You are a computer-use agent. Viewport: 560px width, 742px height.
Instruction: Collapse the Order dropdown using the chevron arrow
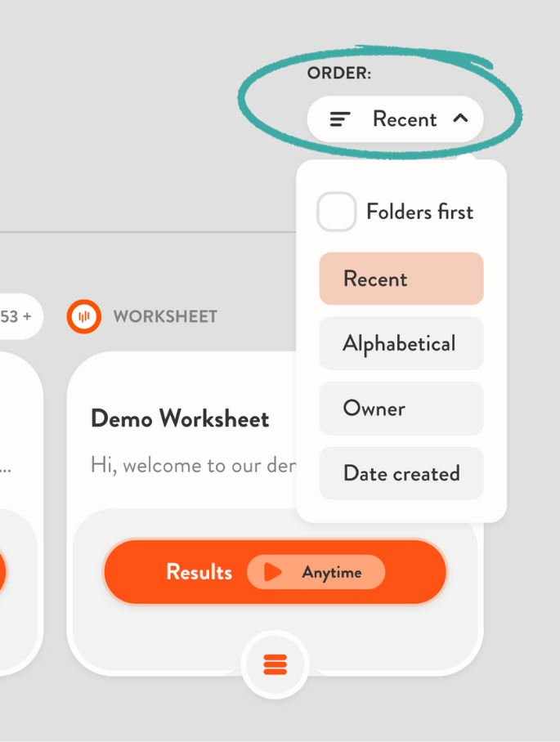tap(460, 118)
